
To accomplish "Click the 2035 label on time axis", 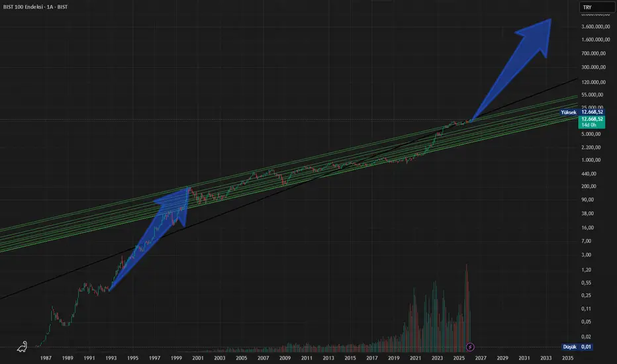I will [x=567, y=358].
